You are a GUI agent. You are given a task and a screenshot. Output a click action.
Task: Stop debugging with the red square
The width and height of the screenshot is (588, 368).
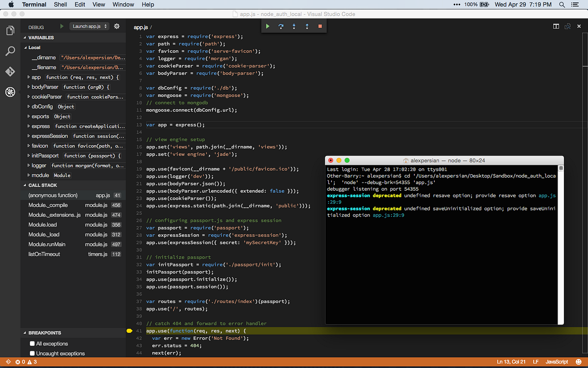[320, 26]
